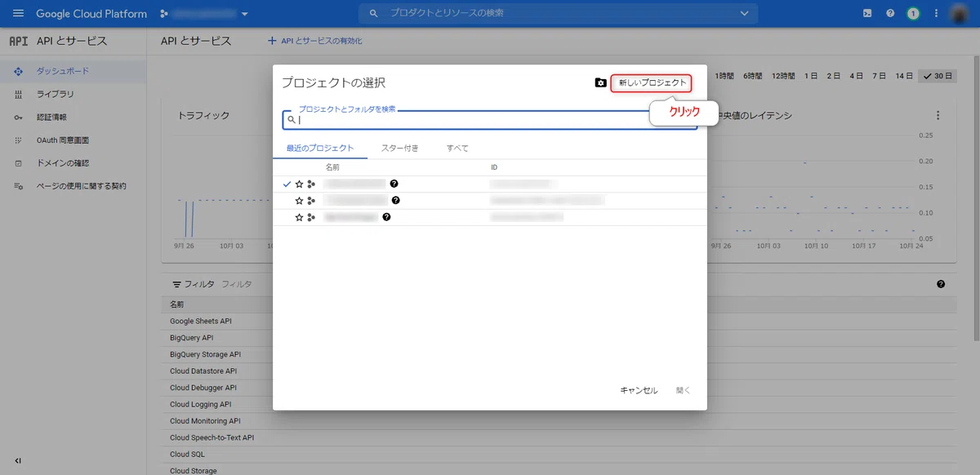Click the API logo in the sidebar header
Image resolution: width=980 pixels, height=475 pixels.
point(18,41)
